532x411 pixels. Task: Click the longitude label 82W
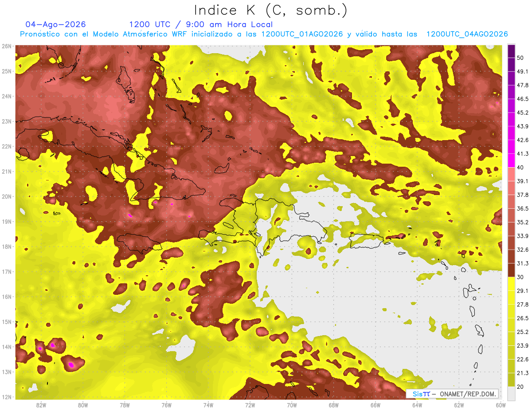pyautogui.click(x=41, y=405)
